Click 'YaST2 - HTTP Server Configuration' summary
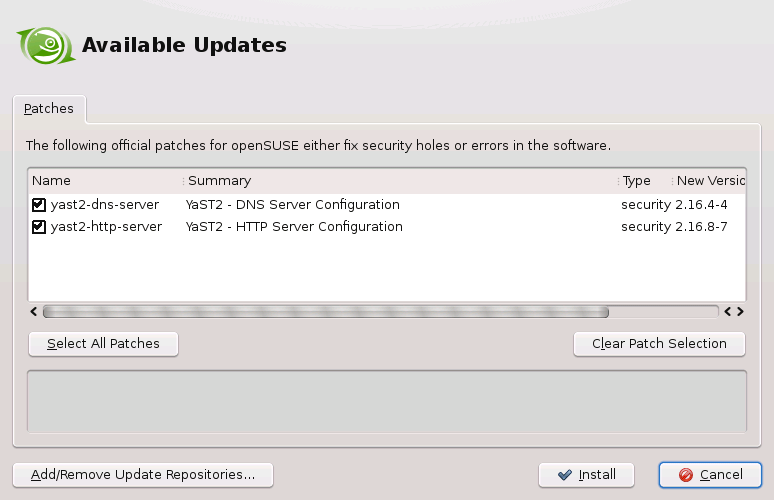The height and width of the screenshot is (500, 774). click(294, 227)
